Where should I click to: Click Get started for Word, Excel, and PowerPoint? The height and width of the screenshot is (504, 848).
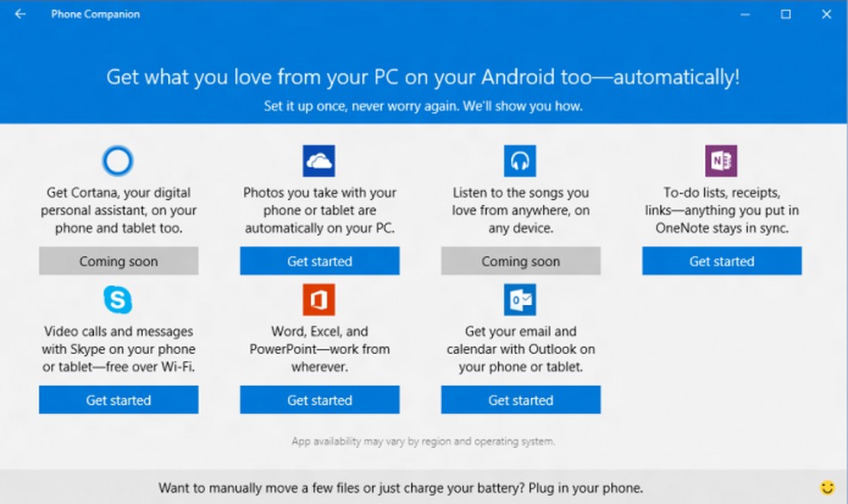[x=319, y=400]
